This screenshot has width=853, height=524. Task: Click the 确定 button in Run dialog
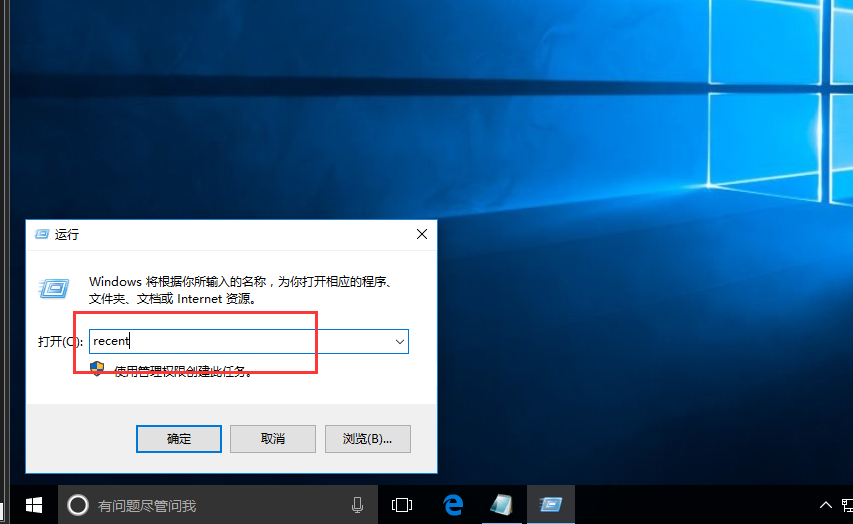point(178,439)
